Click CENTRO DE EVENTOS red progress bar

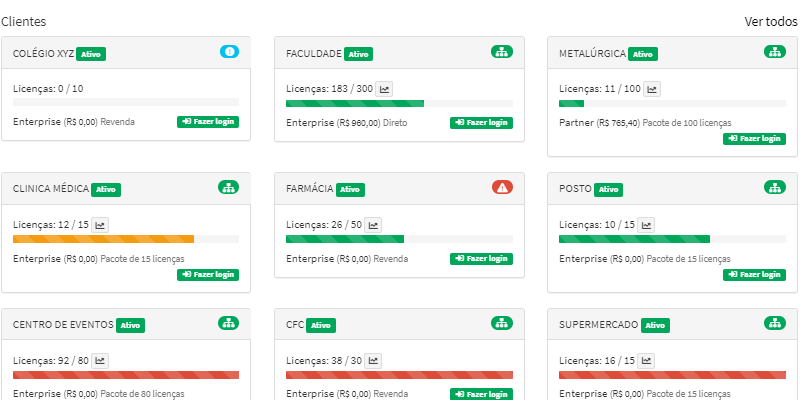click(126, 375)
